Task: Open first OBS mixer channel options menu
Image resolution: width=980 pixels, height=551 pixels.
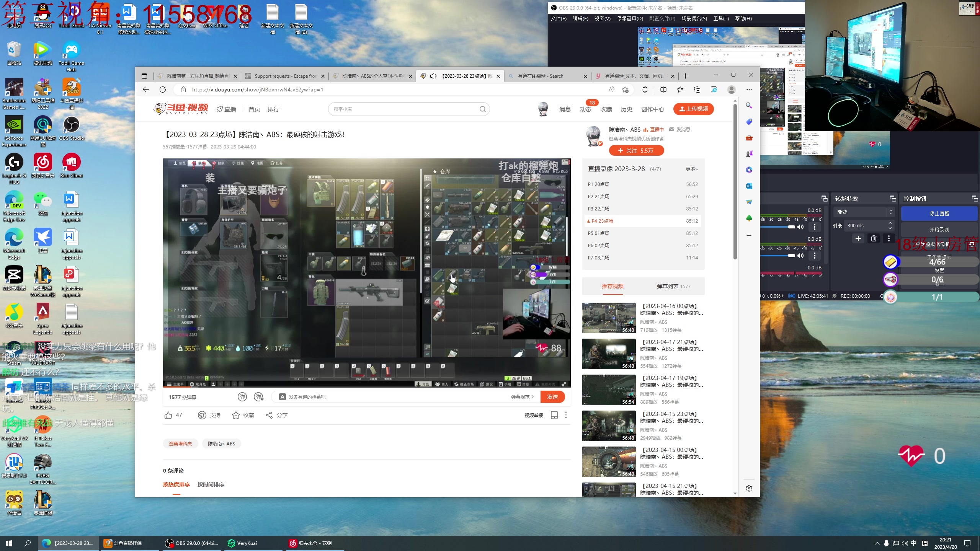Action: pyautogui.click(x=815, y=227)
